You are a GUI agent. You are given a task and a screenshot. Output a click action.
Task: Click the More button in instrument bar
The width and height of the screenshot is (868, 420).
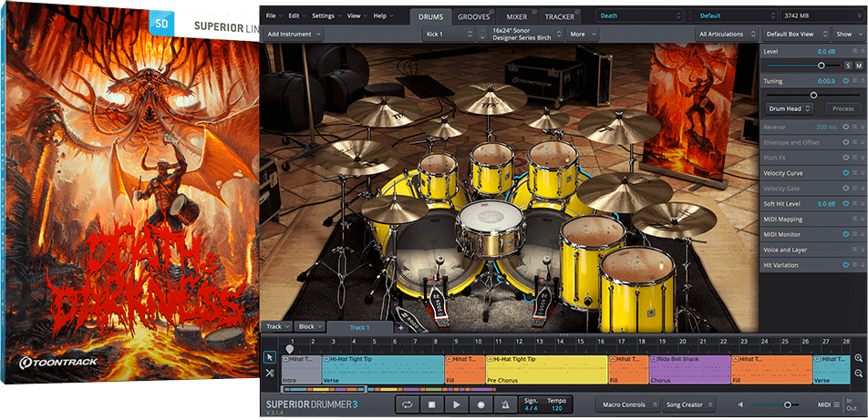click(582, 34)
